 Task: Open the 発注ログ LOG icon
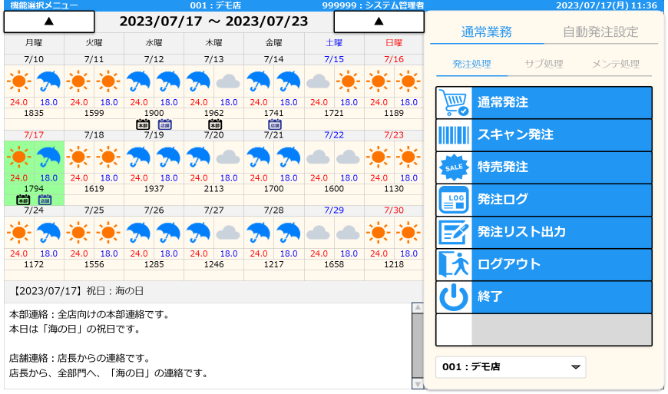click(x=454, y=199)
